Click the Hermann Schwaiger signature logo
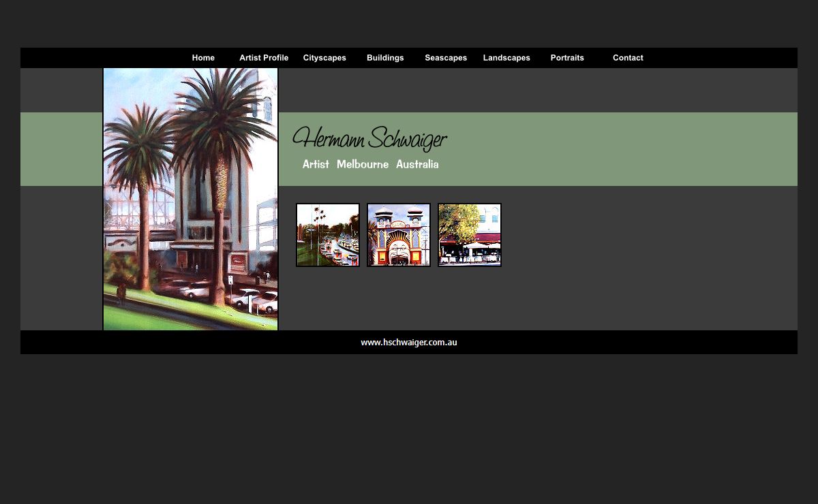The image size is (818, 504). pos(369,139)
